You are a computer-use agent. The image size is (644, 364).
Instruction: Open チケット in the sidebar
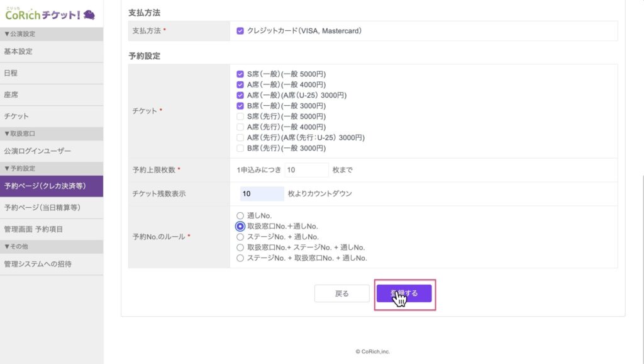tap(16, 117)
